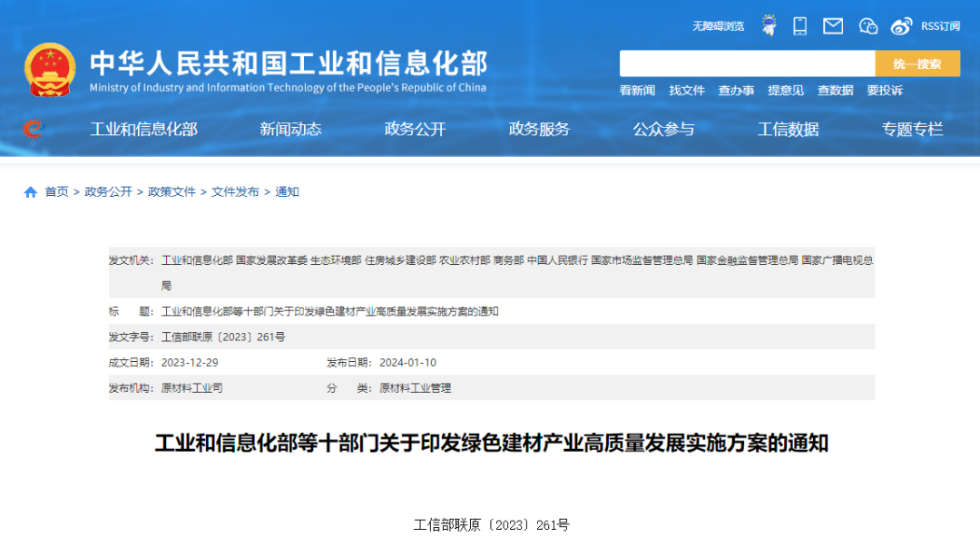Open RSS订阅 link

[941, 26]
